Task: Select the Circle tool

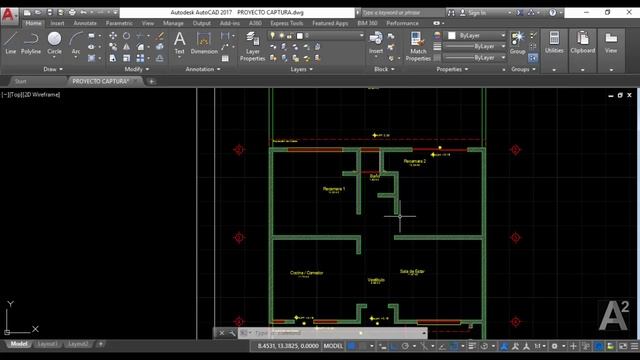Action: (54, 43)
